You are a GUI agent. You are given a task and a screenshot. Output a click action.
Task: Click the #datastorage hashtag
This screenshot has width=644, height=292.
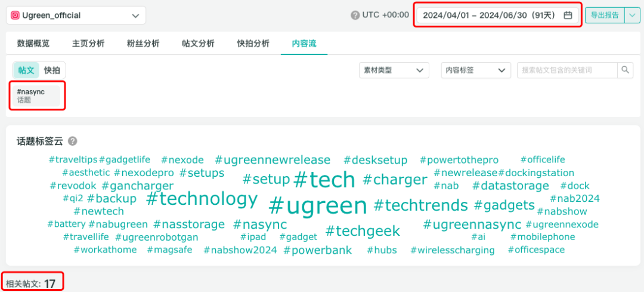click(510, 186)
